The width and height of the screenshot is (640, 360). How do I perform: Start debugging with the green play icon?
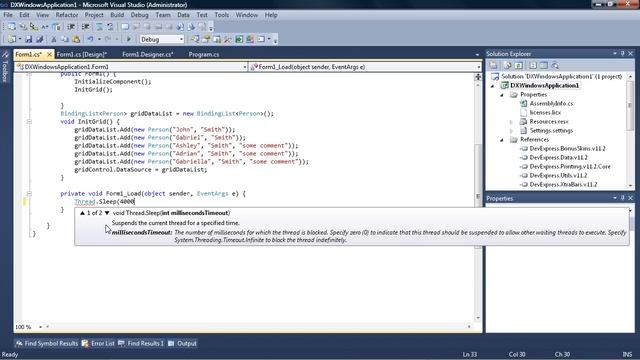click(129, 39)
